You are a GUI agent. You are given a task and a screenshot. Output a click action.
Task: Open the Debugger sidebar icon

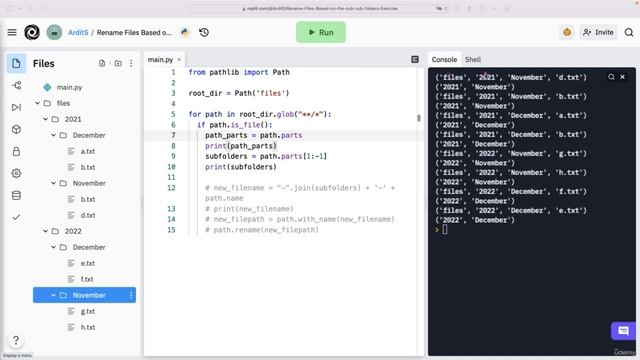pos(16,107)
